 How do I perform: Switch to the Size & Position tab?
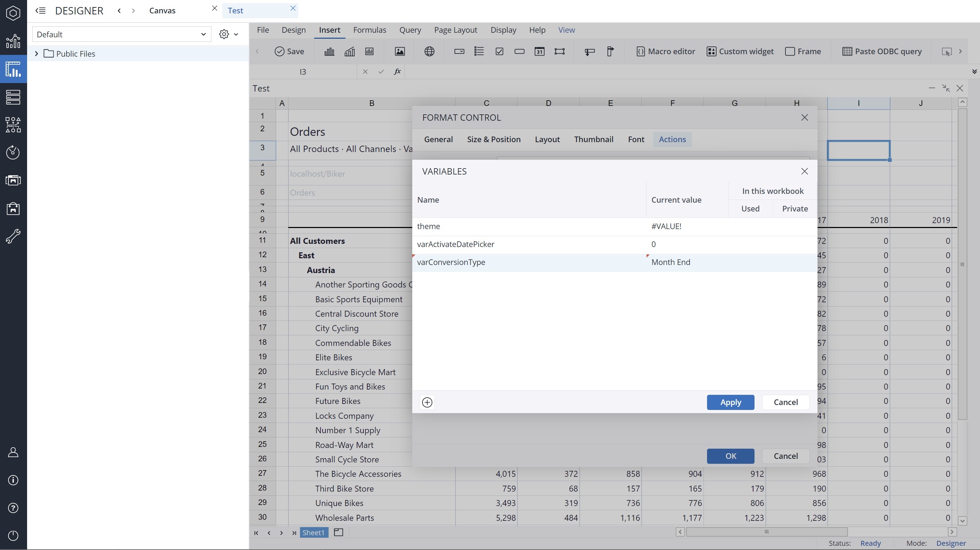(494, 139)
